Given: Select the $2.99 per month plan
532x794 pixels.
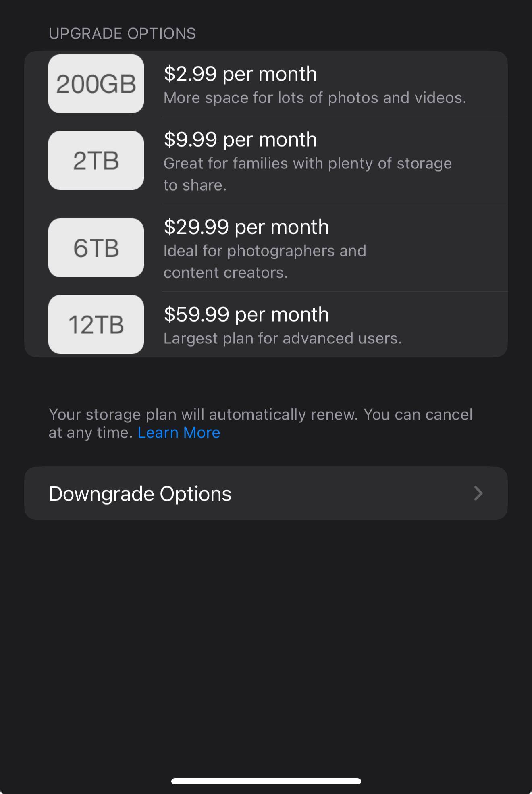Looking at the screenshot, I should click(x=240, y=74).
